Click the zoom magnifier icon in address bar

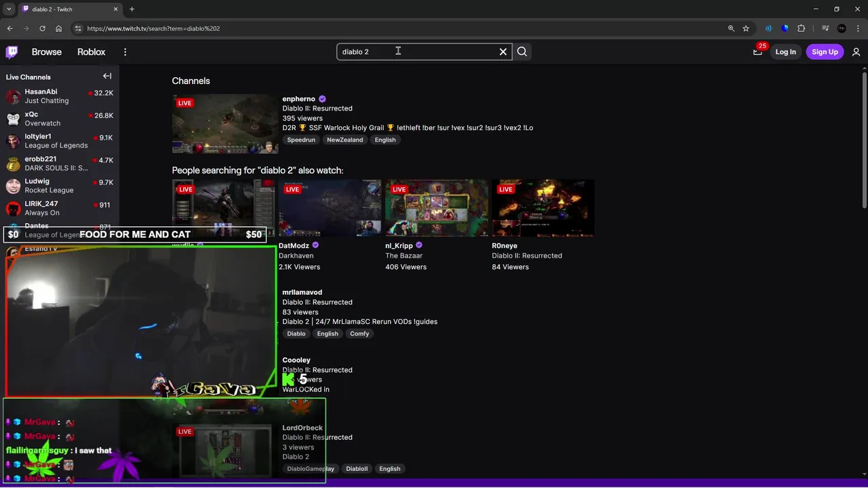(731, 28)
